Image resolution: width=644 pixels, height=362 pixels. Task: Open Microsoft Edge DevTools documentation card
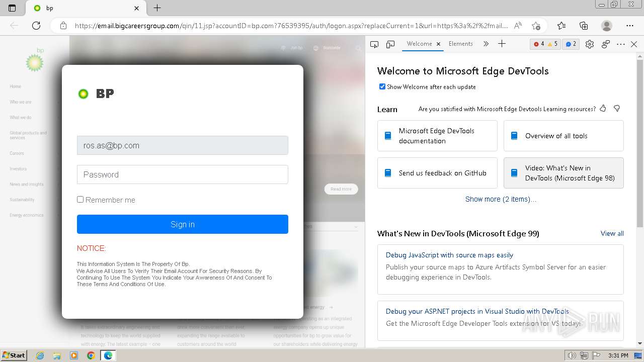coord(437,136)
